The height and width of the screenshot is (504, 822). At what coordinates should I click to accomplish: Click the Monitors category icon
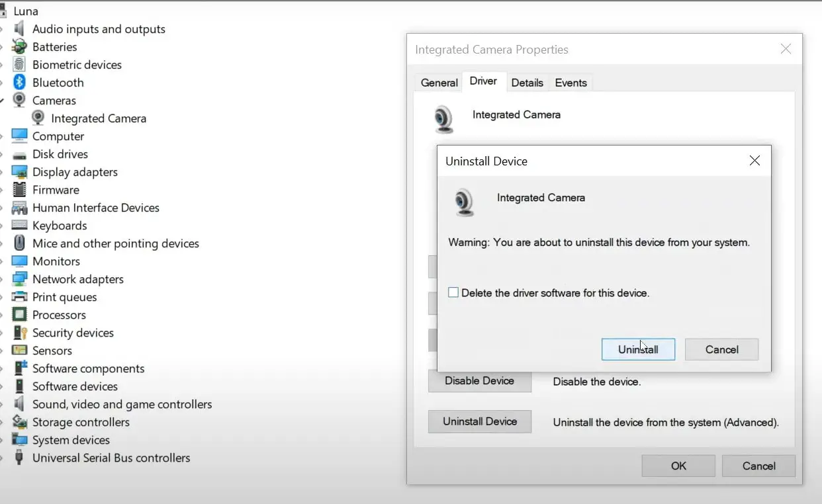point(19,261)
